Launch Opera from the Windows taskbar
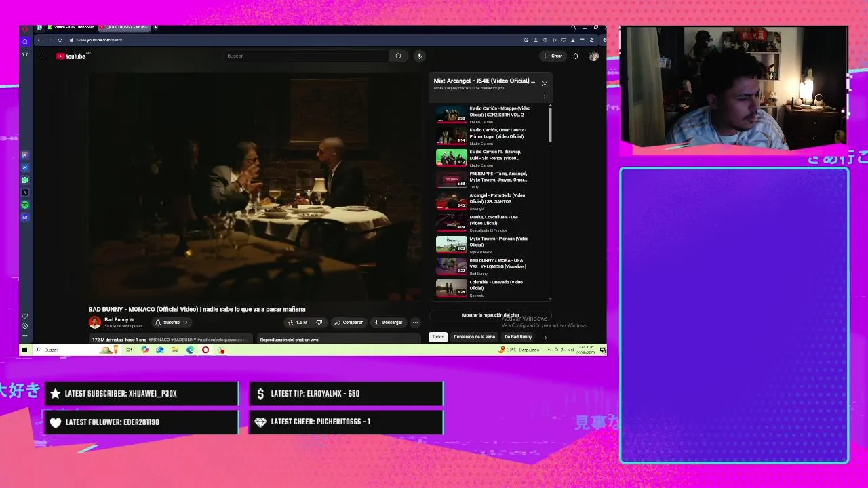 (205, 350)
